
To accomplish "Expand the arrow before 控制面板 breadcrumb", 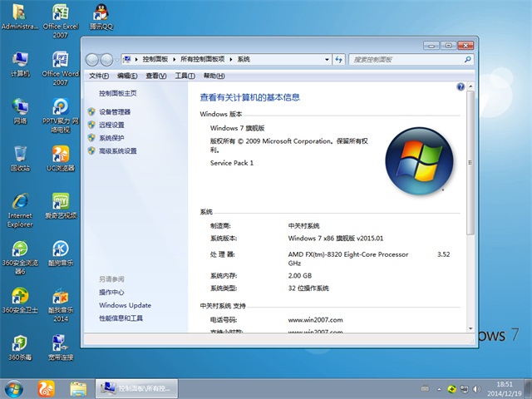I will [136, 59].
